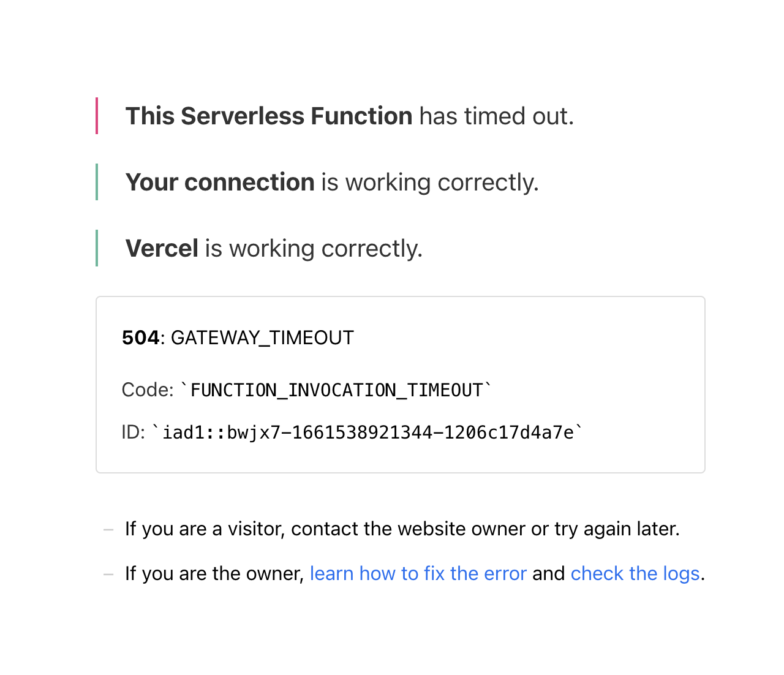Click the GATEWAY_TIMEOUT heading text

262,337
